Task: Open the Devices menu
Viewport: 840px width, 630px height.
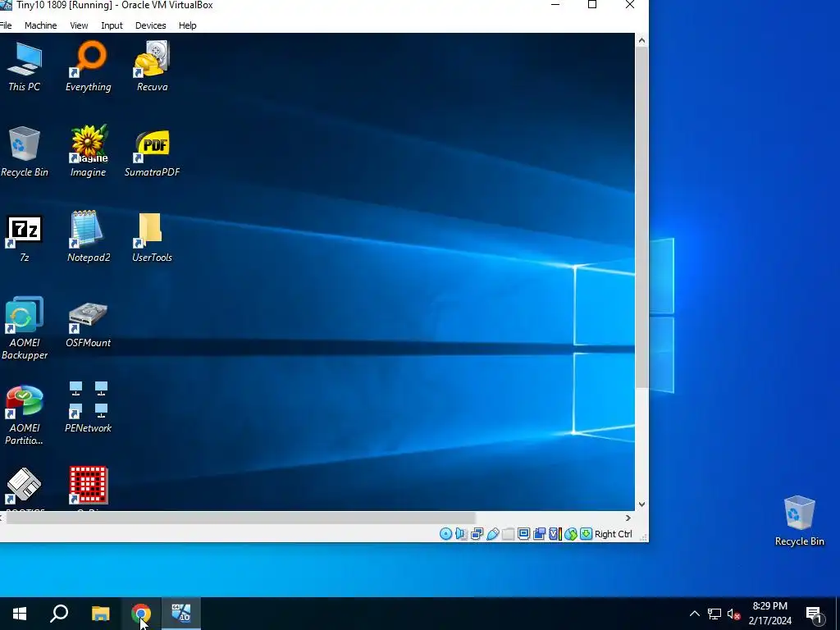Action: pyautogui.click(x=151, y=25)
